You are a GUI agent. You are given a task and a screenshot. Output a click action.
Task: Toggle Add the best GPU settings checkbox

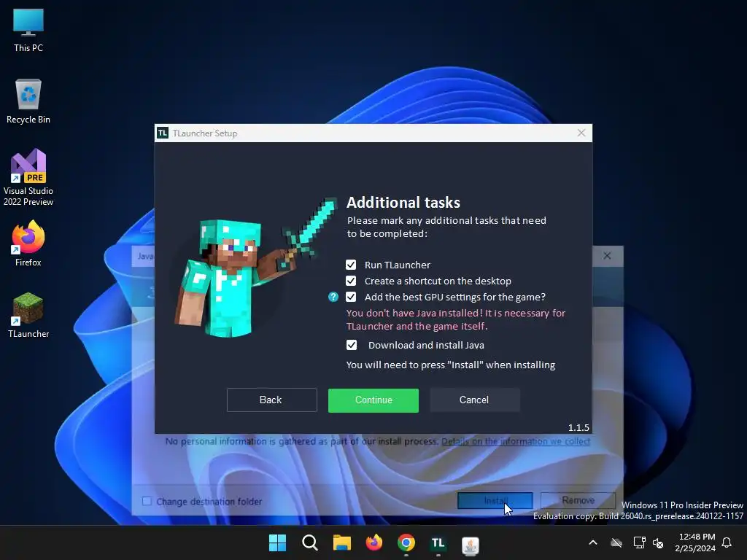pos(351,297)
